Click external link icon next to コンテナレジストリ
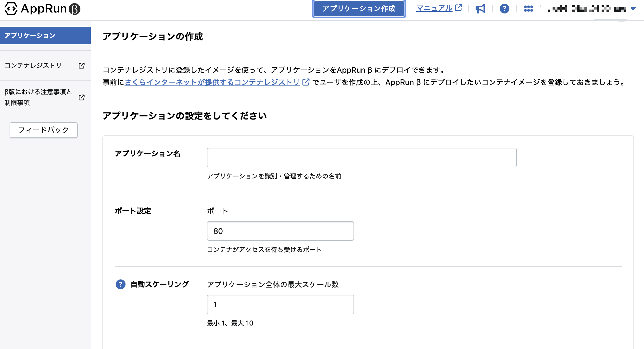Image resolution: width=644 pixels, height=349 pixels. click(81, 65)
